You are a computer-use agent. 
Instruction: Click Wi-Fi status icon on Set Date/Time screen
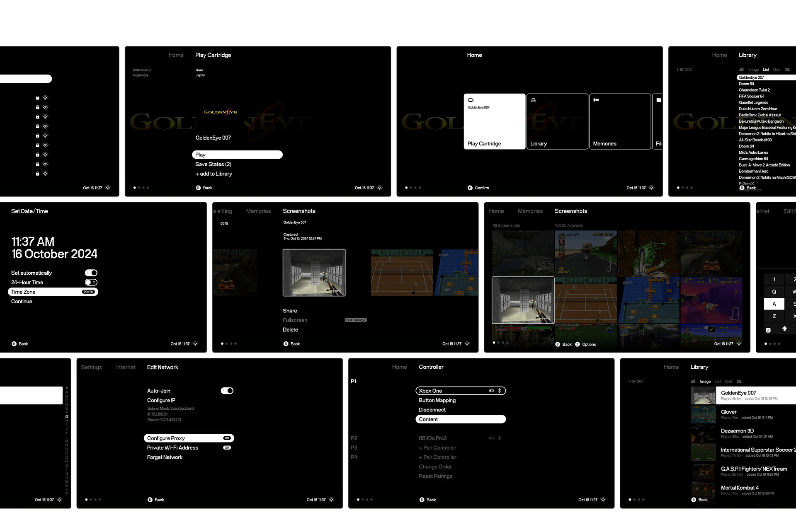196,344
